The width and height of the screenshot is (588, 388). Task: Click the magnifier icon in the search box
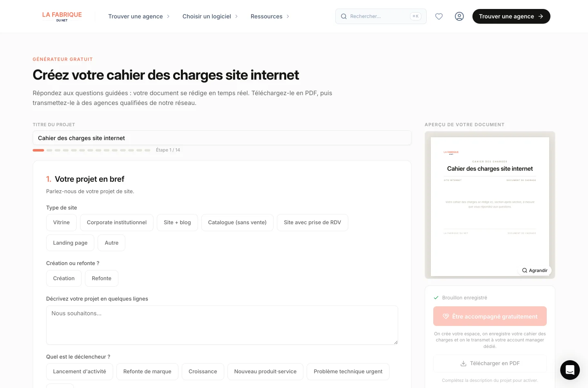pyautogui.click(x=344, y=16)
